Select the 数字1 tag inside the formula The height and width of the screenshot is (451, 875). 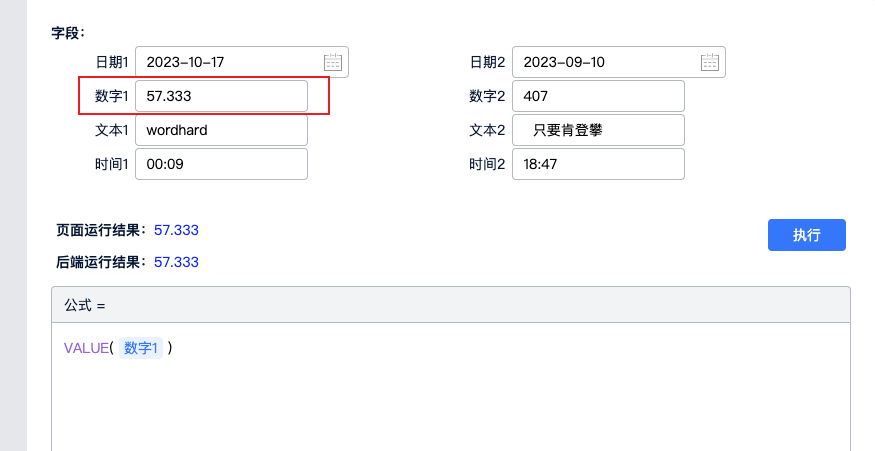140,348
